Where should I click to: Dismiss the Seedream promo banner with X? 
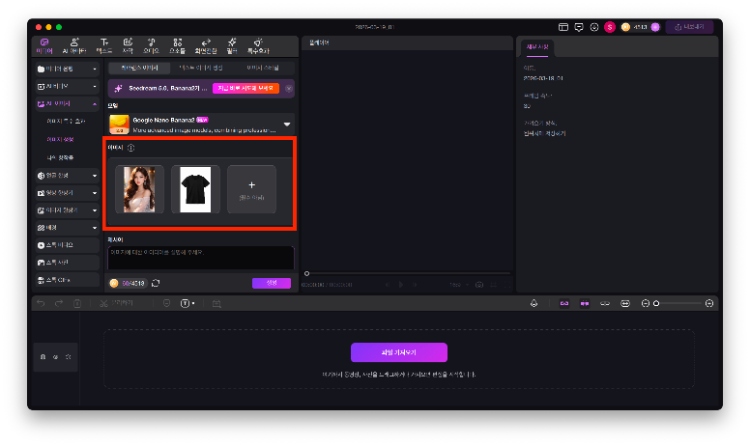289,88
